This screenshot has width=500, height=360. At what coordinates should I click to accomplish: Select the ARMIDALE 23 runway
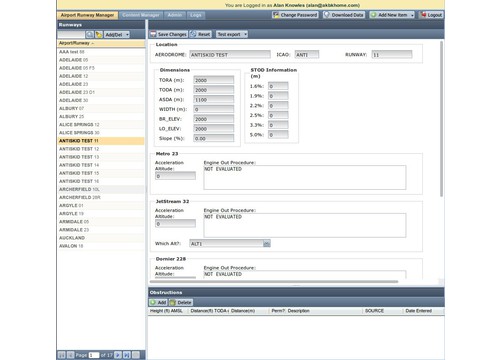click(x=101, y=230)
